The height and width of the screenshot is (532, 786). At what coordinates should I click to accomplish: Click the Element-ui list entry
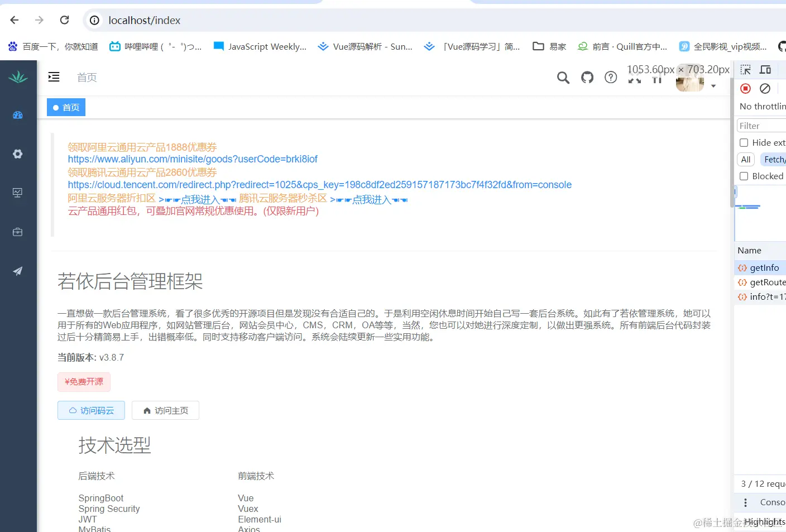260,519
